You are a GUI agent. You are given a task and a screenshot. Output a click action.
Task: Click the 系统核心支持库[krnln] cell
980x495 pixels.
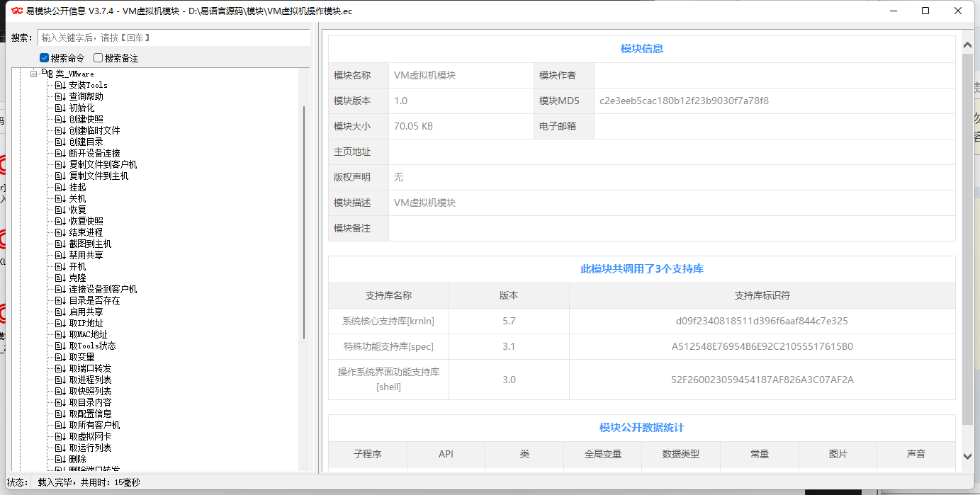[388, 321]
